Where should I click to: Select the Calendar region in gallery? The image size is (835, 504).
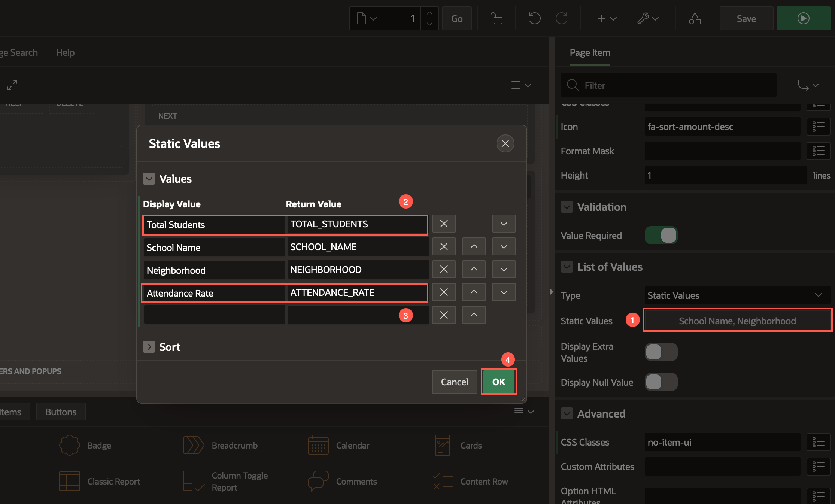click(x=339, y=445)
